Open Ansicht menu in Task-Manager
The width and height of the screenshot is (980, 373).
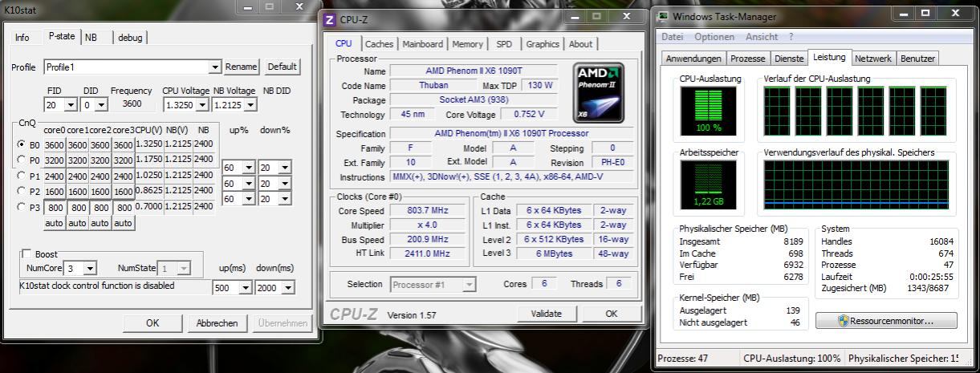(x=762, y=37)
